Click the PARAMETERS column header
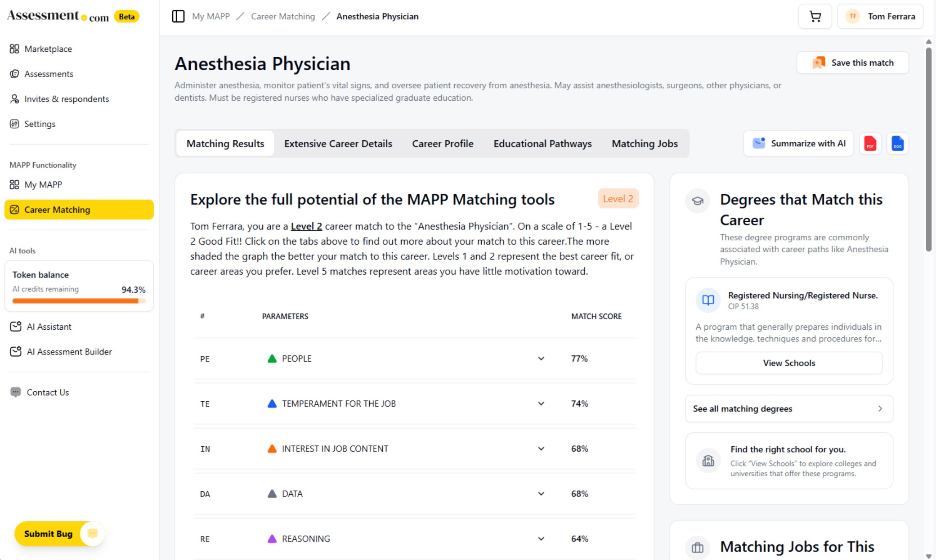Viewport: 936px width, 560px height. click(x=285, y=316)
